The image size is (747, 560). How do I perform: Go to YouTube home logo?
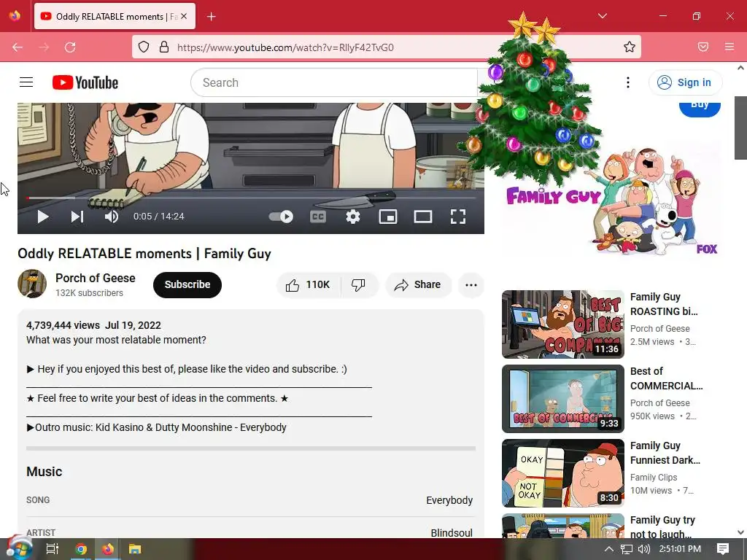[x=85, y=82]
